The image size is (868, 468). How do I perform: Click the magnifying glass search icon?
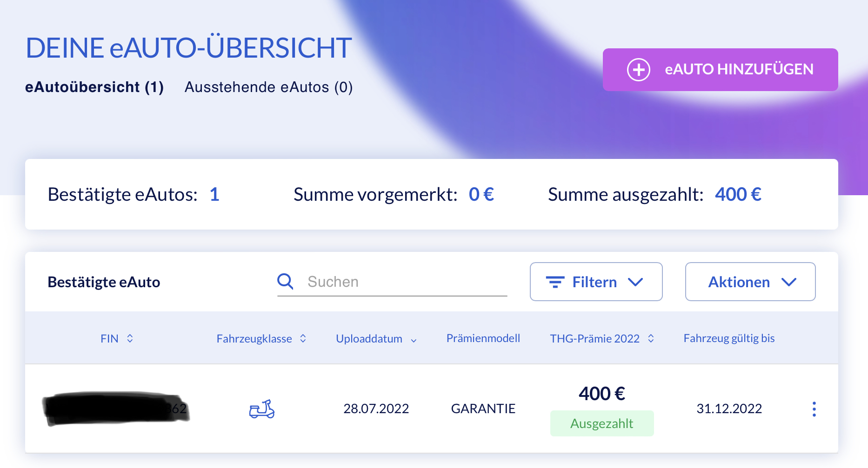click(x=285, y=282)
